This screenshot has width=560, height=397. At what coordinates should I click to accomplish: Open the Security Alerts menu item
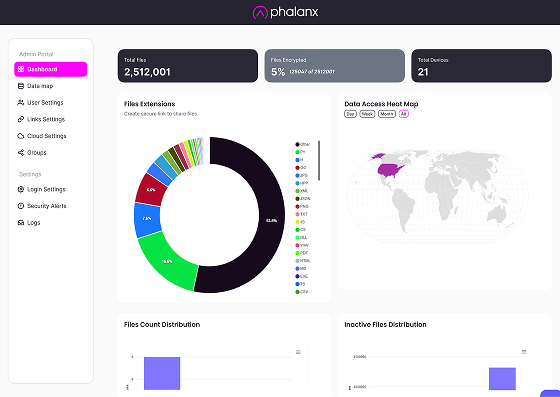click(x=42, y=206)
